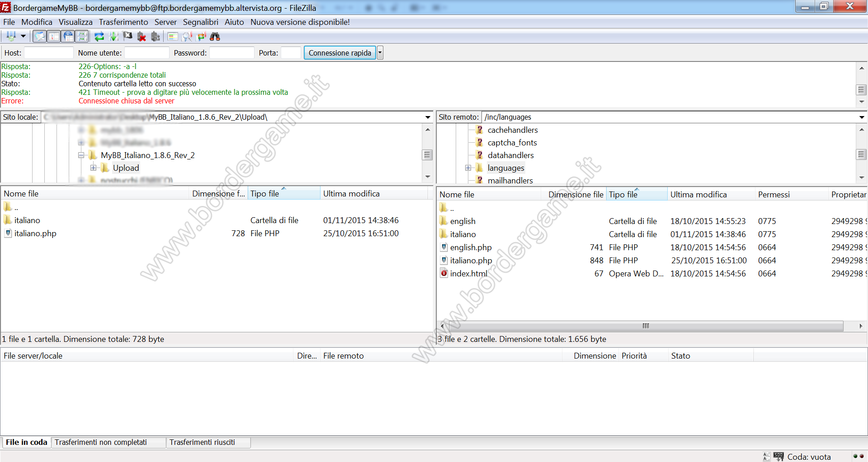868x462 pixels.
Task: Open the quick connect history dropdown
Action: tap(380, 53)
